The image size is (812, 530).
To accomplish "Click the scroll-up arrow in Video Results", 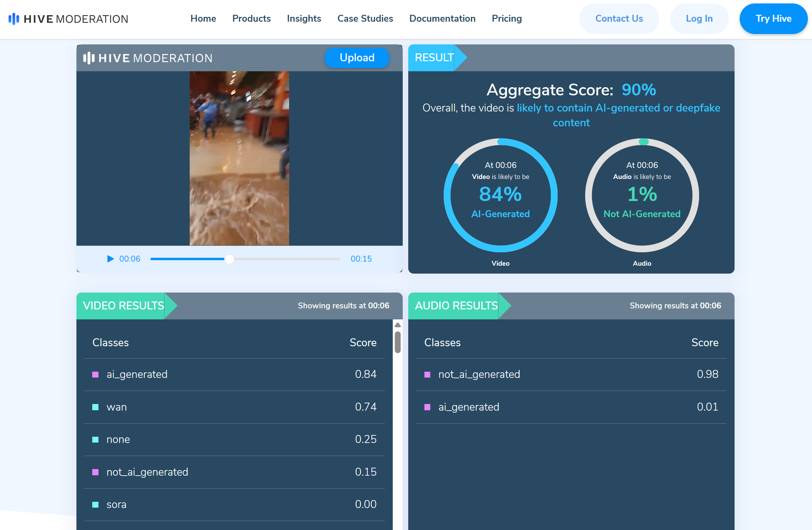I will pyautogui.click(x=398, y=325).
